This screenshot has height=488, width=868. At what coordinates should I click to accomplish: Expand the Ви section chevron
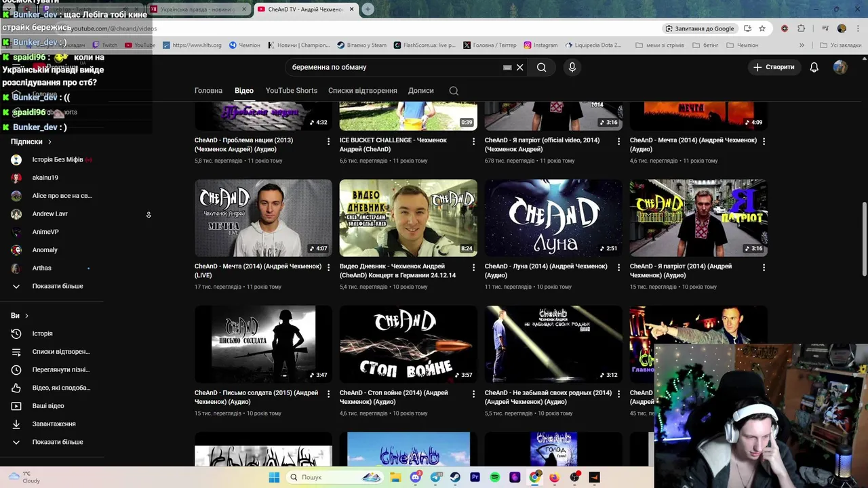click(x=26, y=316)
